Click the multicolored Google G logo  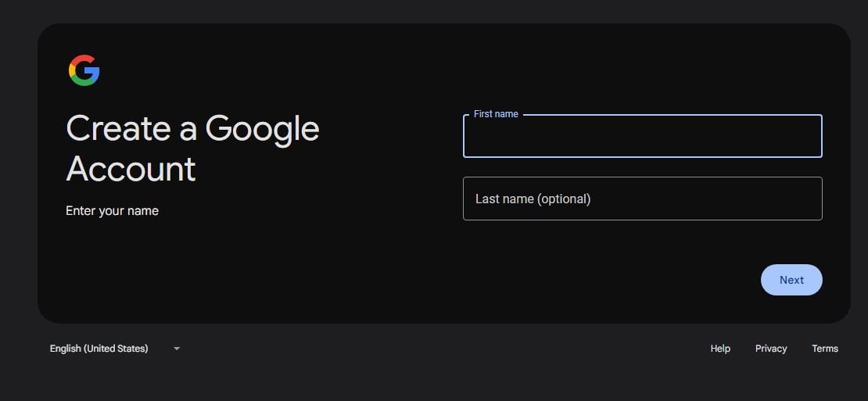(84, 70)
